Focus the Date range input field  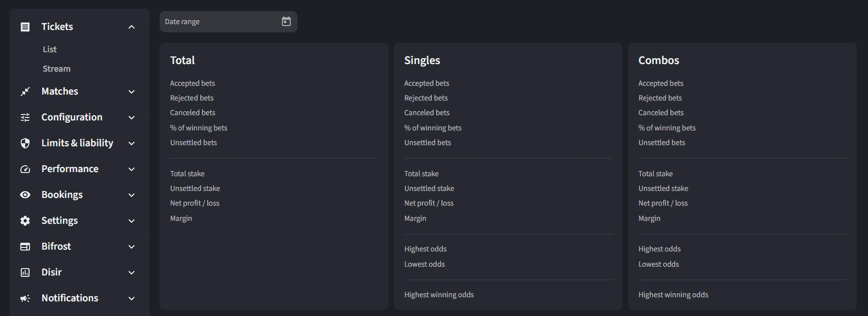pyautogui.click(x=219, y=21)
